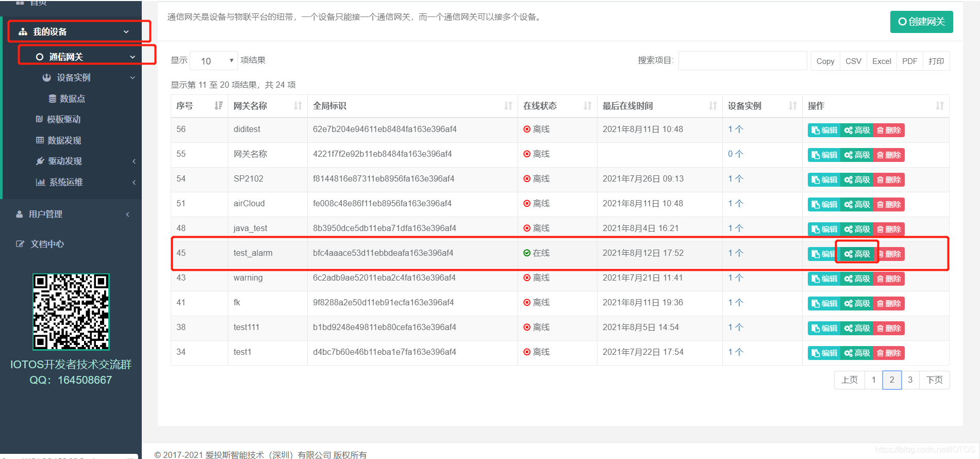Go to page 3

[x=910, y=380]
